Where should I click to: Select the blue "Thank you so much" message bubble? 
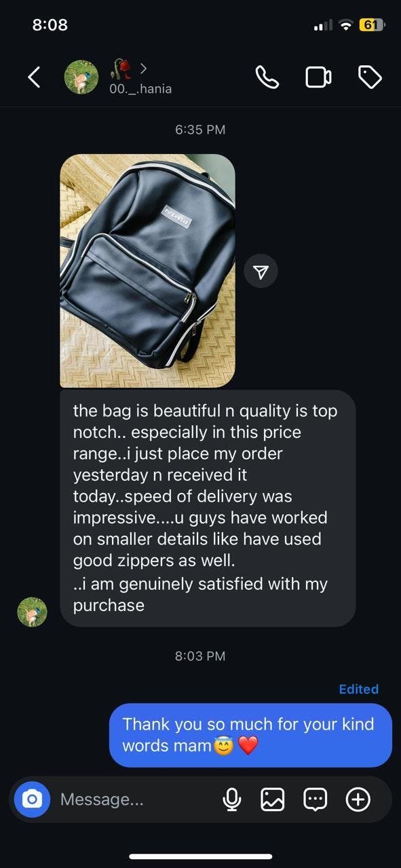click(250, 735)
